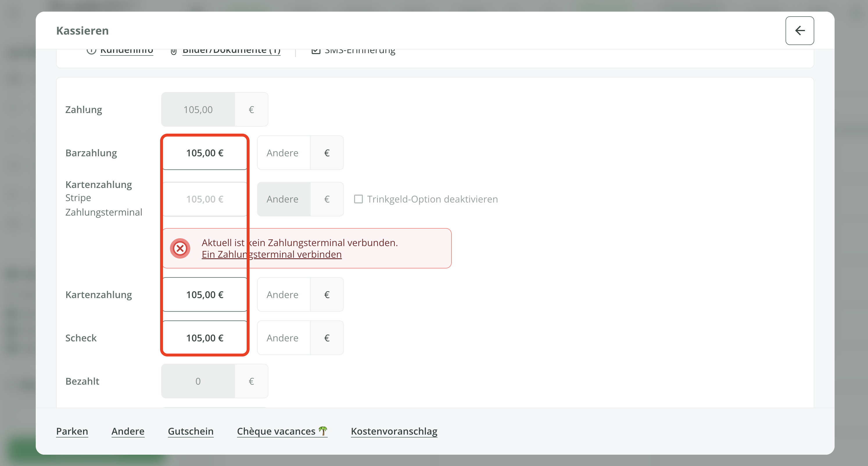
Task: Click the Kundeninfo info icon
Action: pos(91,51)
